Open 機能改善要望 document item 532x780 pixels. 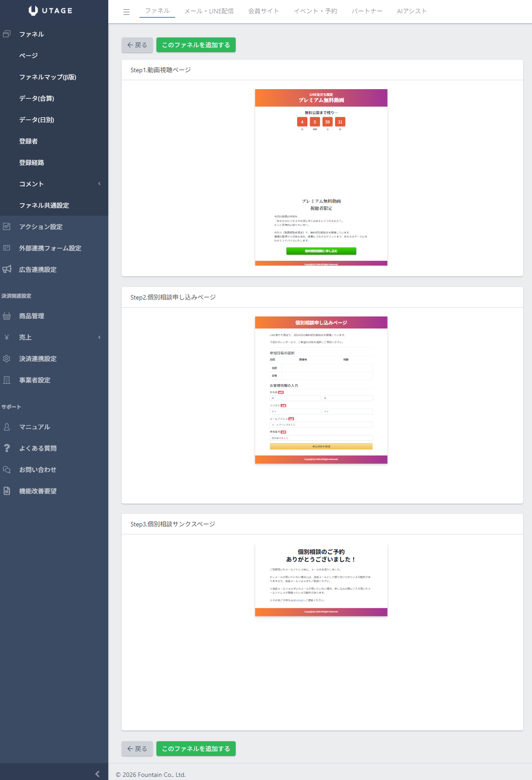pyautogui.click(x=37, y=491)
